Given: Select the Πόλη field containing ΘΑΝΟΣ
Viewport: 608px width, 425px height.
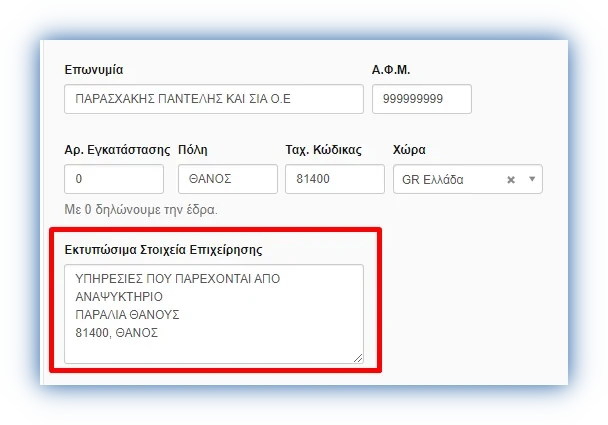Looking at the screenshot, I should [x=227, y=179].
